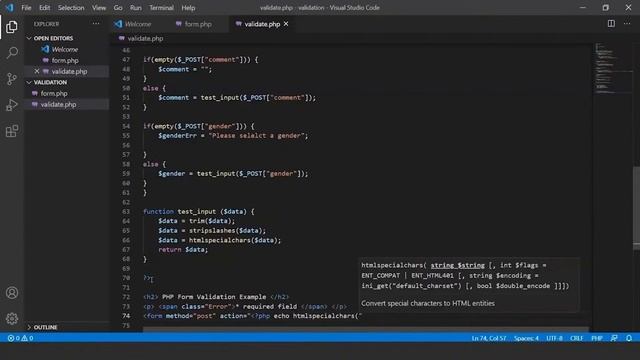The image size is (640, 360).
Task: Open the View menu
Action: point(99,8)
